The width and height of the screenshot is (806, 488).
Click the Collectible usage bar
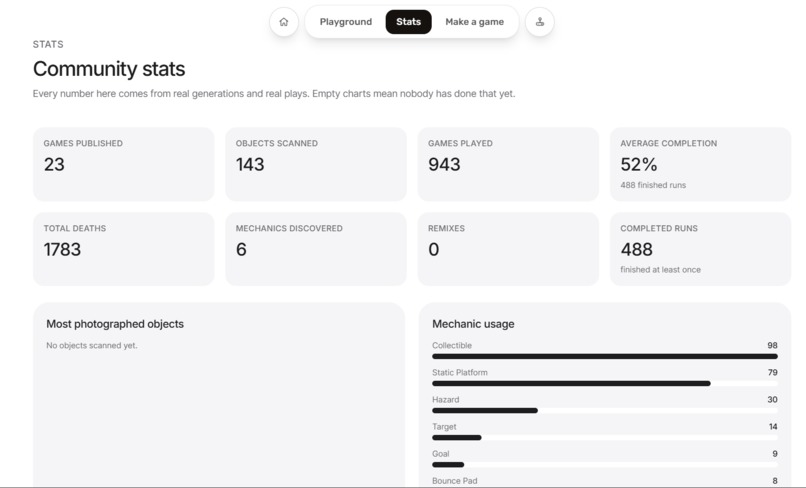pyautogui.click(x=605, y=356)
